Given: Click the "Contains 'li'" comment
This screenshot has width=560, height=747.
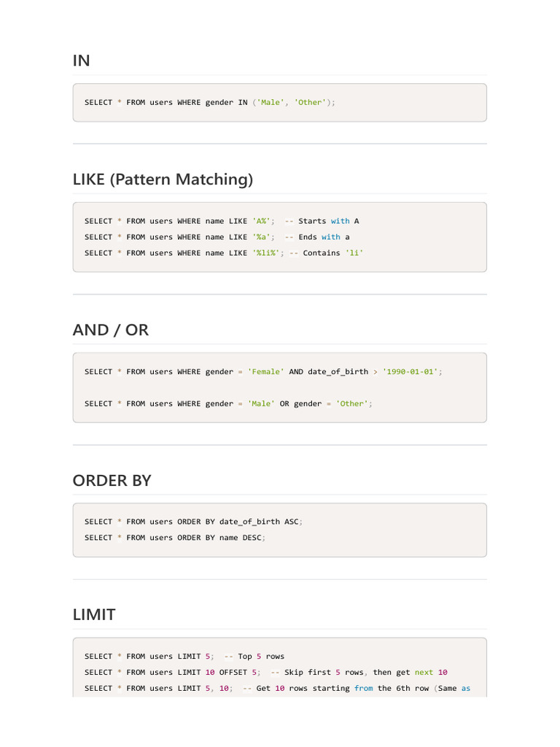Looking at the screenshot, I should pyautogui.click(x=333, y=252).
